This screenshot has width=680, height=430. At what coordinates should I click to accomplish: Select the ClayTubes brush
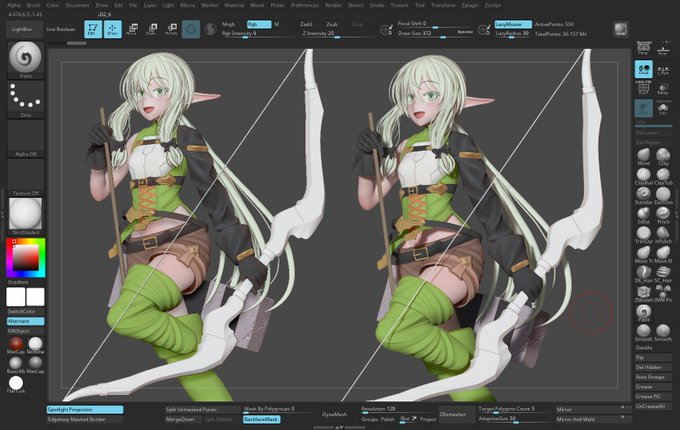(663, 176)
